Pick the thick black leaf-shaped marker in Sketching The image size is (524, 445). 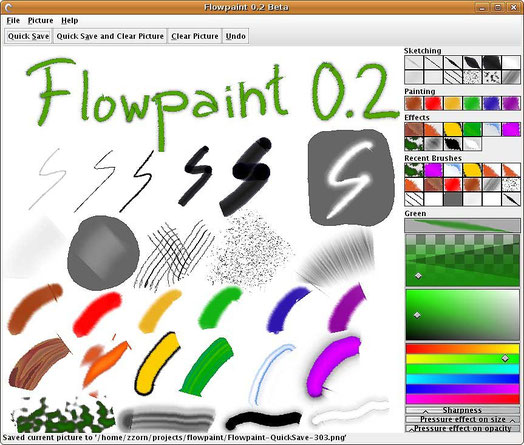[x=472, y=63]
